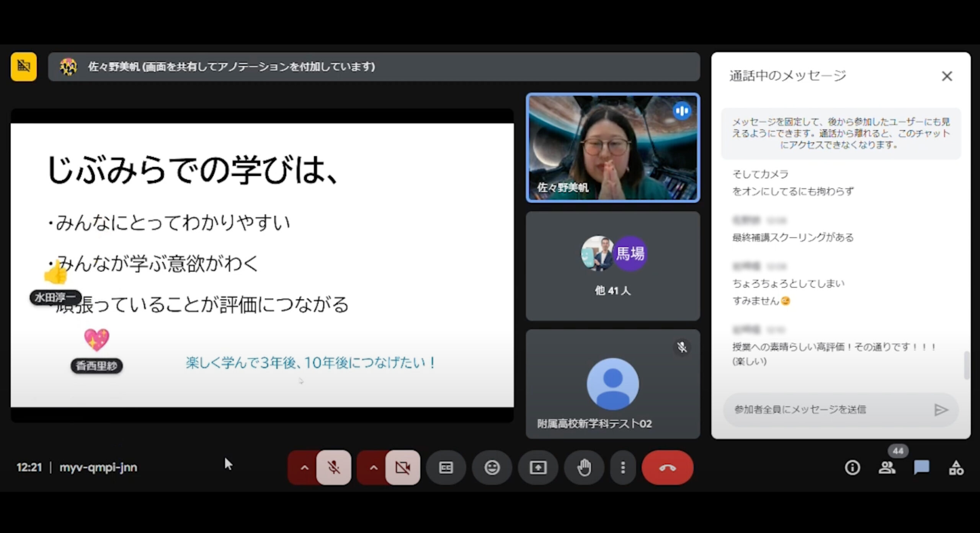Viewport: 980px width, 533px height.
Task: Open the 他 41 人 participants tile
Action: click(612, 266)
